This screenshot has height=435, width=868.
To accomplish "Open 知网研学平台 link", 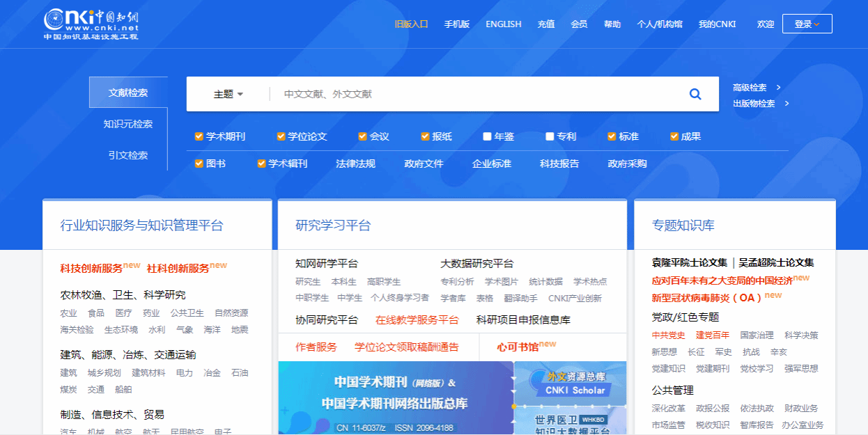I will pyautogui.click(x=327, y=264).
